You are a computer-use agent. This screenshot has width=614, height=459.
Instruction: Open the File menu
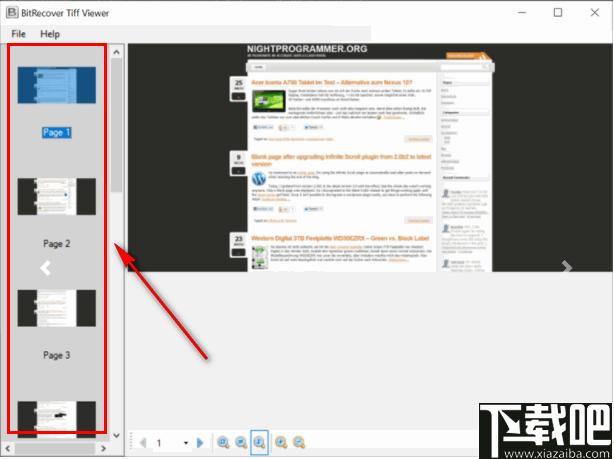[x=18, y=34]
